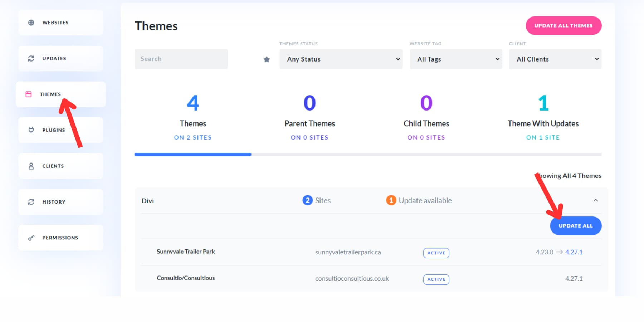Open the All Tags dropdown

pyautogui.click(x=456, y=59)
